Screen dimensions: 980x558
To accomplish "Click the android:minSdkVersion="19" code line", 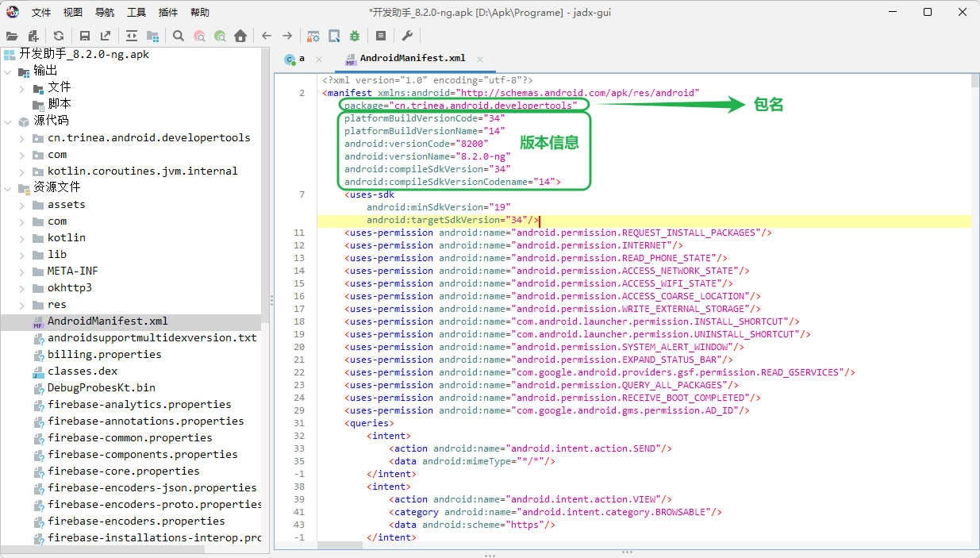I will (438, 207).
